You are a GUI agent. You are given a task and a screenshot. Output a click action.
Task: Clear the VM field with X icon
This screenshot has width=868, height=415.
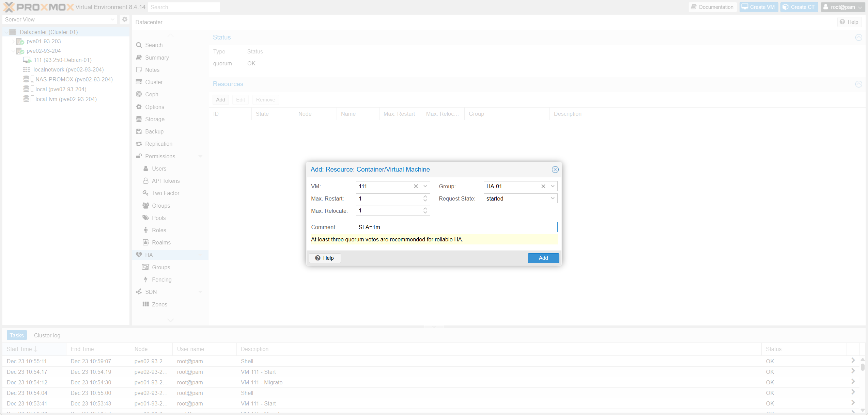pyautogui.click(x=416, y=186)
